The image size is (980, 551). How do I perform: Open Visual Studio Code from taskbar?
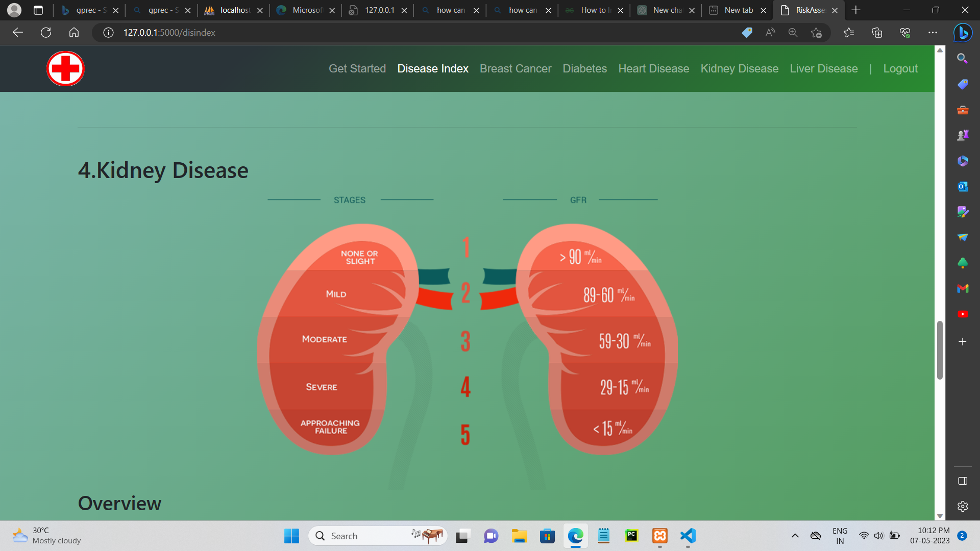(x=688, y=536)
